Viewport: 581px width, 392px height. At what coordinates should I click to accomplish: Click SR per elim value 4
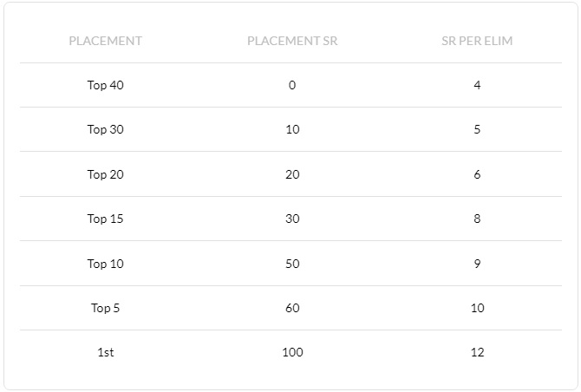point(477,85)
